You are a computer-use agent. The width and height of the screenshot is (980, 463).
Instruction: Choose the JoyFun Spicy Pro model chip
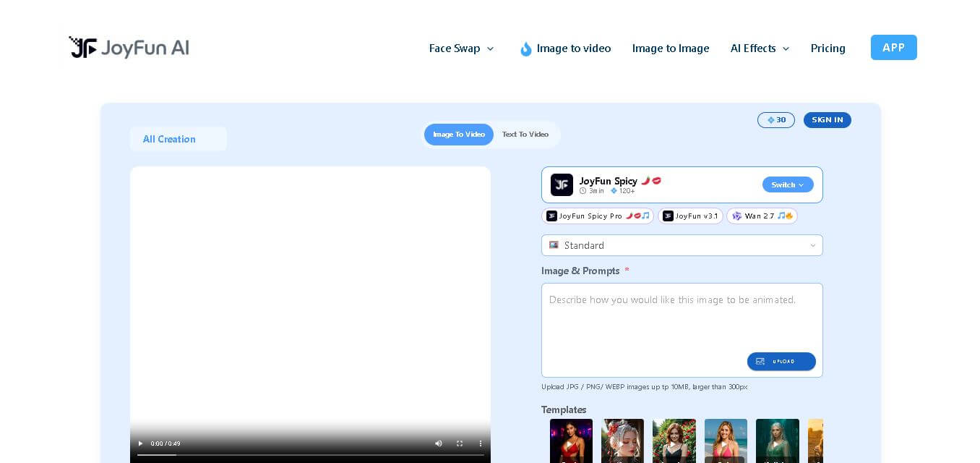pos(598,216)
